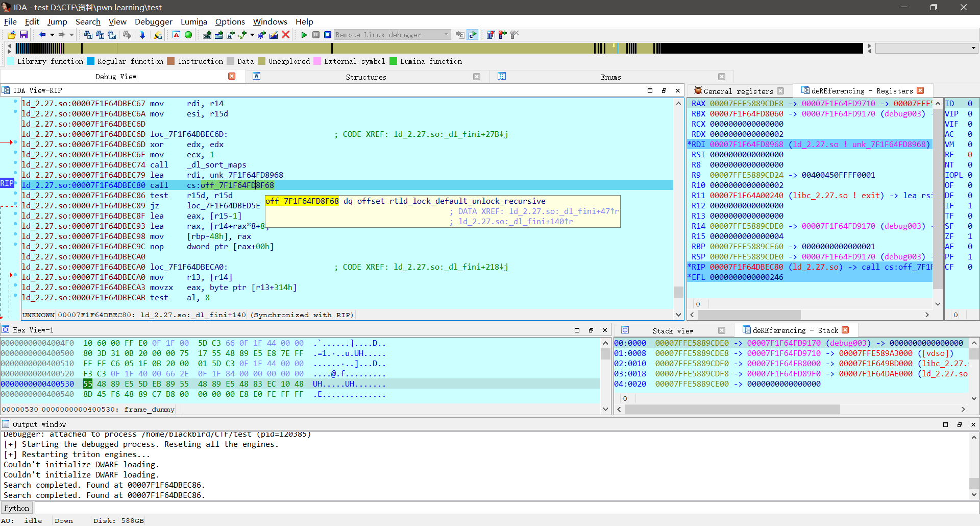
Task: Click the red X delete icon in the toolbar
Action: [x=286, y=35]
